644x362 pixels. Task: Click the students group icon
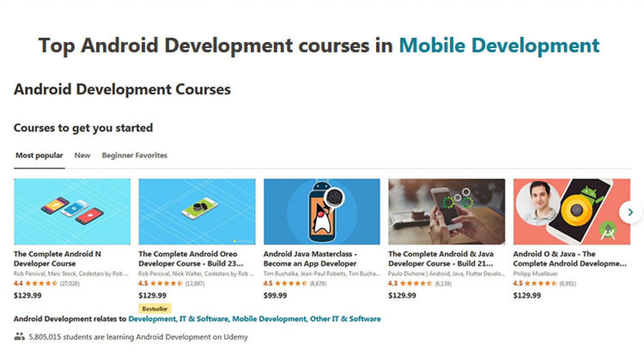(x=19, y=337)
